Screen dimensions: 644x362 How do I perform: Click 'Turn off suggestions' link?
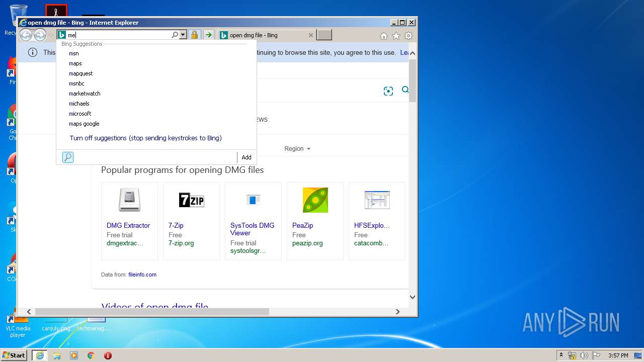tap(145, 138)
